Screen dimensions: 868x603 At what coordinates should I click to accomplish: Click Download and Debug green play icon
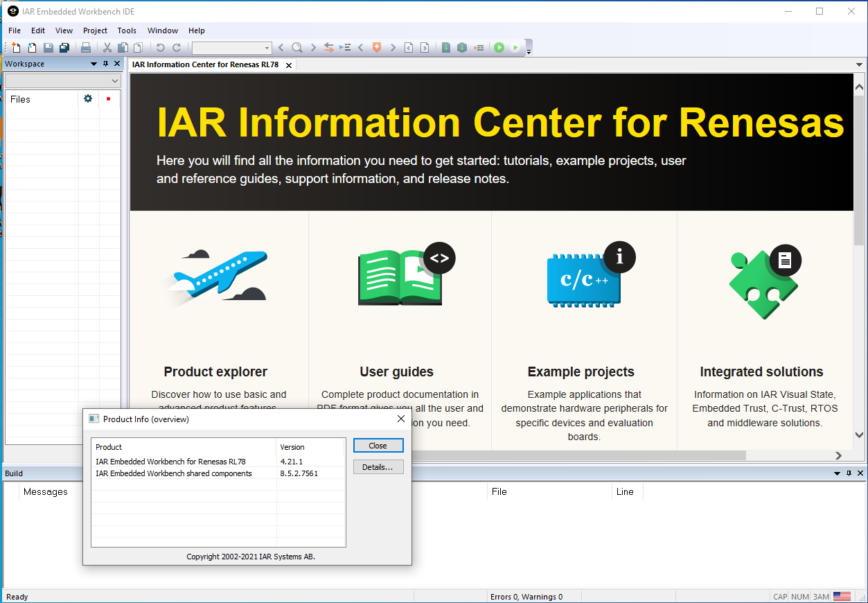click(x=499, y=47)
